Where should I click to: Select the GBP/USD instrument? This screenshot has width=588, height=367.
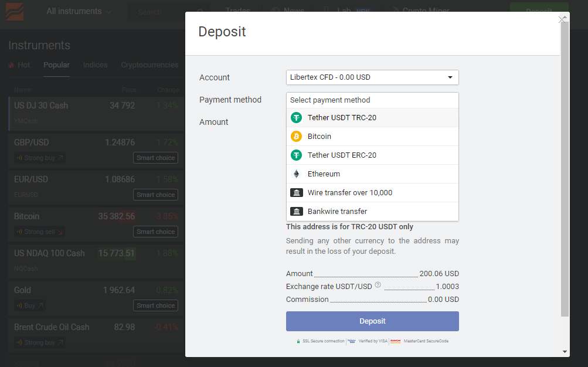point(96,151)
